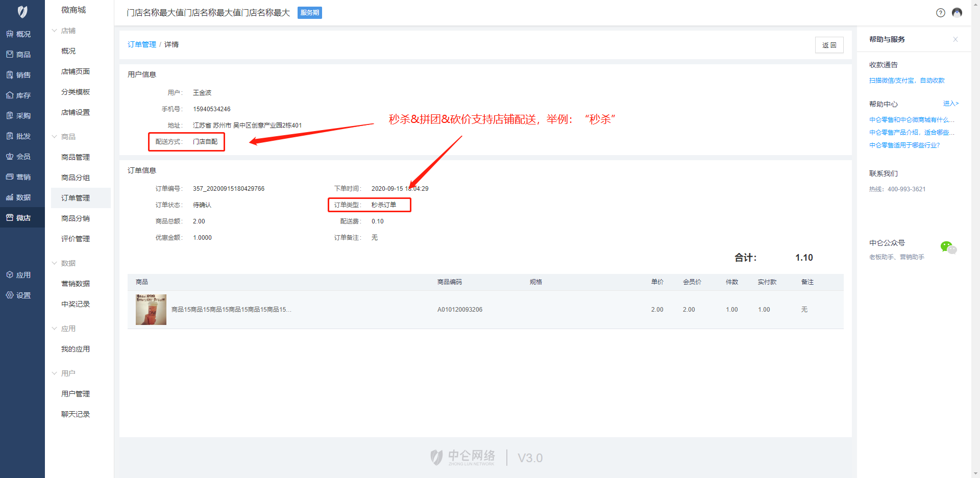
Task: Open 概况 in the main navigation bar
Action: (18, 34)
